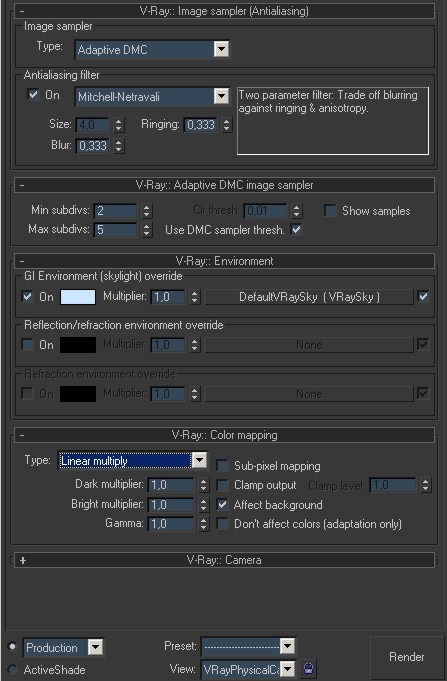The width and height of the screenshot is (447, 681).
Task: Adjust the Gamma spinner arrows
Action: pos(203,524)
